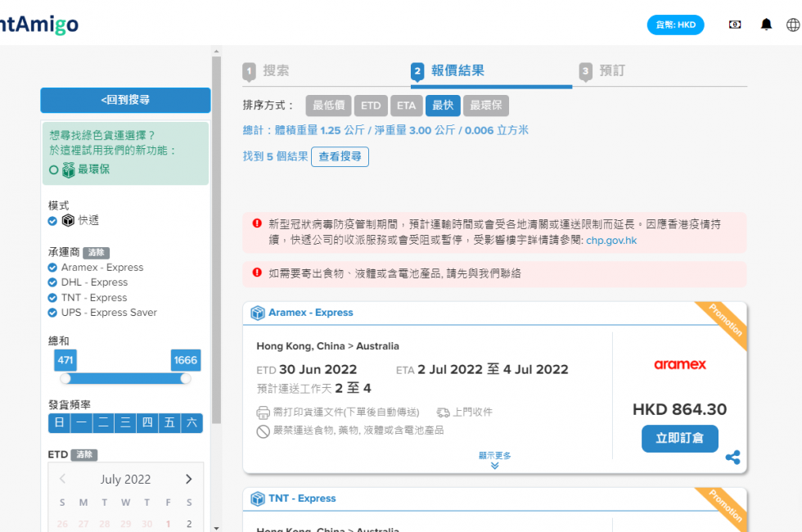802x532 pixels.
Task: Click the red alert icon on COVID notice
Action: coord(257,223)
